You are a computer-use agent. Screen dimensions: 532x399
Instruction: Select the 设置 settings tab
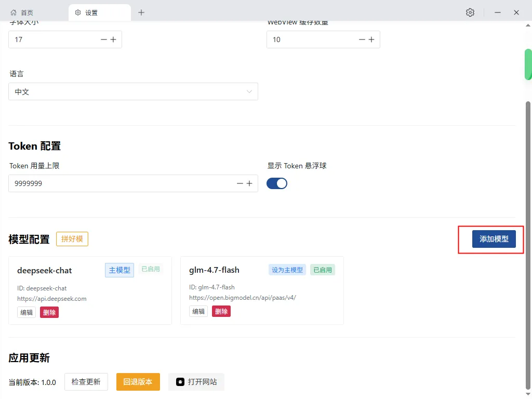[x=91, y=12]
